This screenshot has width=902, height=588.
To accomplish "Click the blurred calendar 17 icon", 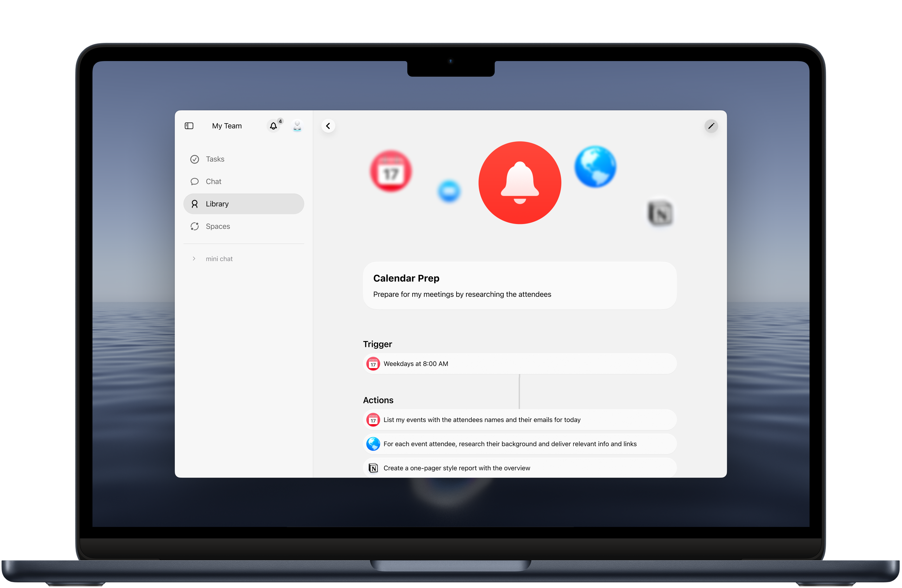I will pos(391,171).
